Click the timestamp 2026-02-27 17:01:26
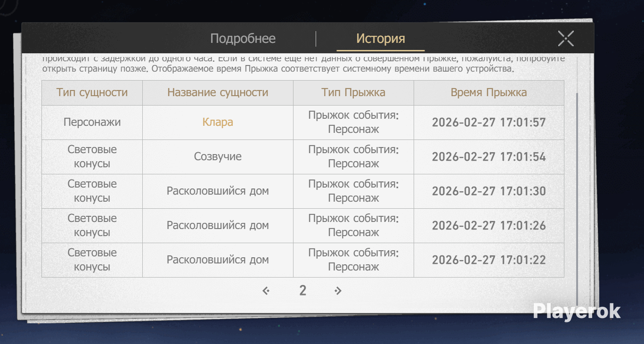Image resolution: width=644 pixels, height=344 pixels. 489,226
